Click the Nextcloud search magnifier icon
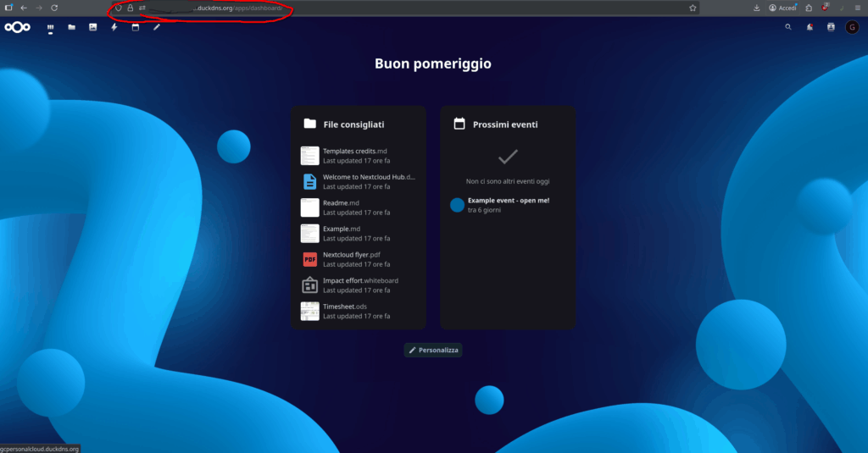This screenshot has height=453, width=868. tap(788, 27)
